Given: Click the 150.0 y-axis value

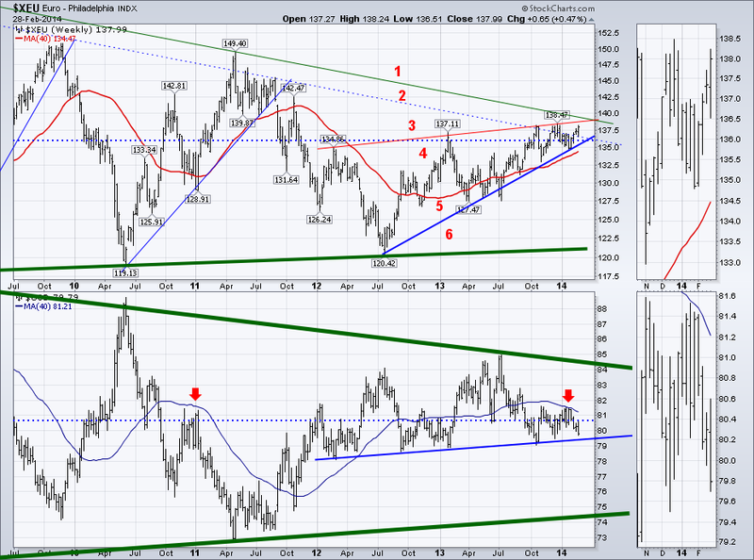Looking at the screenshot, I should pos(608,49).
